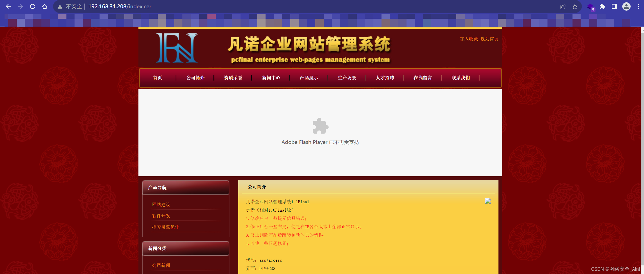Open the extensions puzzle icon
The width and height of the screenshot is (644, 274).
pos(602,7)
